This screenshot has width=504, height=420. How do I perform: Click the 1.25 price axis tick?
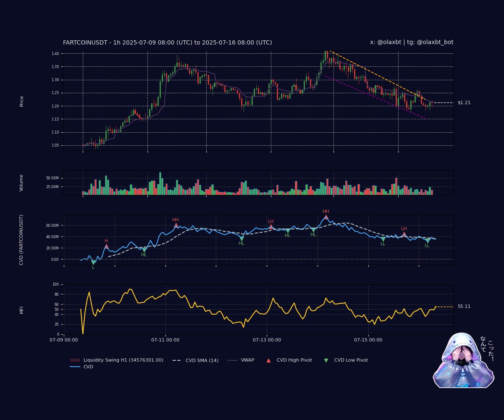pyautogui.click(x=55, y=93)
